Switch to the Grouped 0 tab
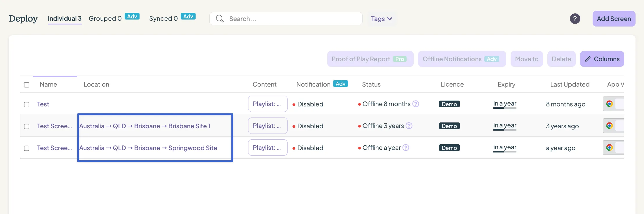Screen dimensions: 644x214 pyautogui.click(x=105, y=19)
